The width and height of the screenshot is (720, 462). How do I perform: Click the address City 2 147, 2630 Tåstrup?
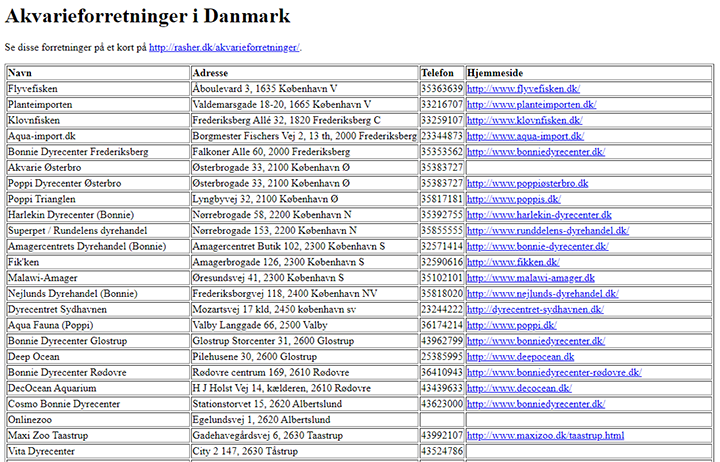245,451
